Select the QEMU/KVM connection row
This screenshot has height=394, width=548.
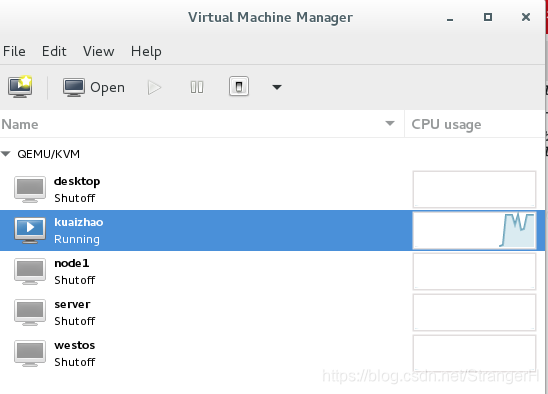coord(273,154)
